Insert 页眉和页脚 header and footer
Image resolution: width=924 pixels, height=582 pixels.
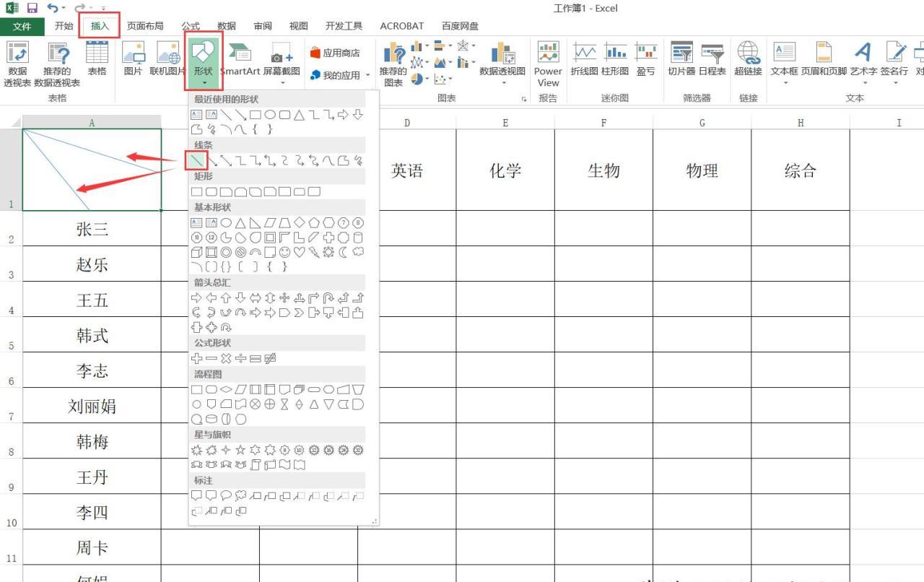(824, 60)
